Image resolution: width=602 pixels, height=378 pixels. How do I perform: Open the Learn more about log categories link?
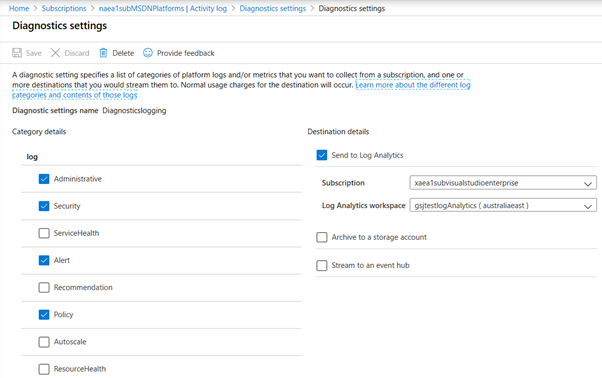[241, 90]
